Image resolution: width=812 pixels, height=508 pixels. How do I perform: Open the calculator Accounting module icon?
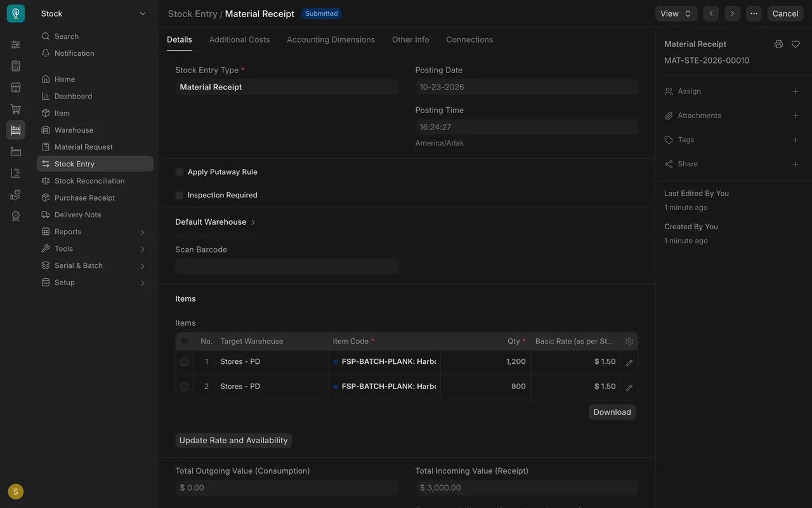pos(16,66)
